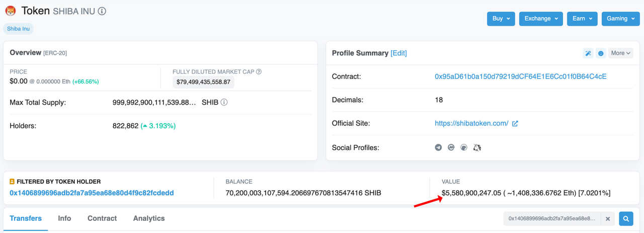The image size is (644, 233).
Task: Expand the Buy dropdown
Action: pyautogui.click(x=501, y=19)
